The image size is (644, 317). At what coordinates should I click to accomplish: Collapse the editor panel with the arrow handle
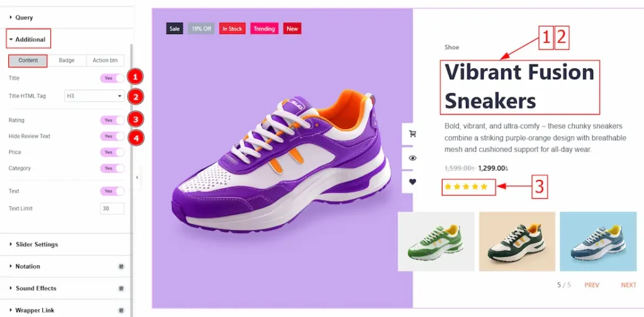137,177
